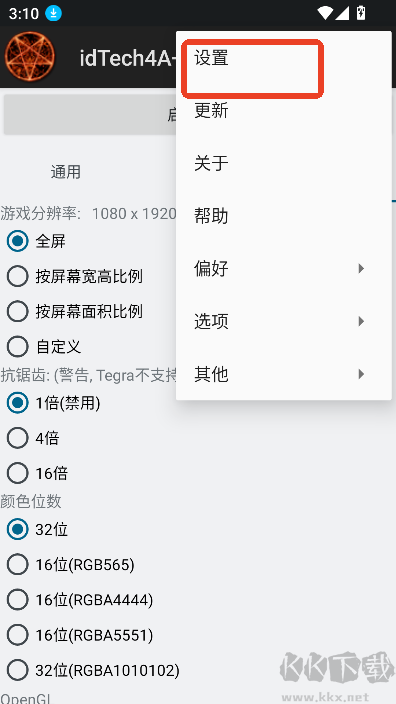Tap the gray launch button at top
The height and width of the screenshot is (704, 396).
tap(90, 114)
